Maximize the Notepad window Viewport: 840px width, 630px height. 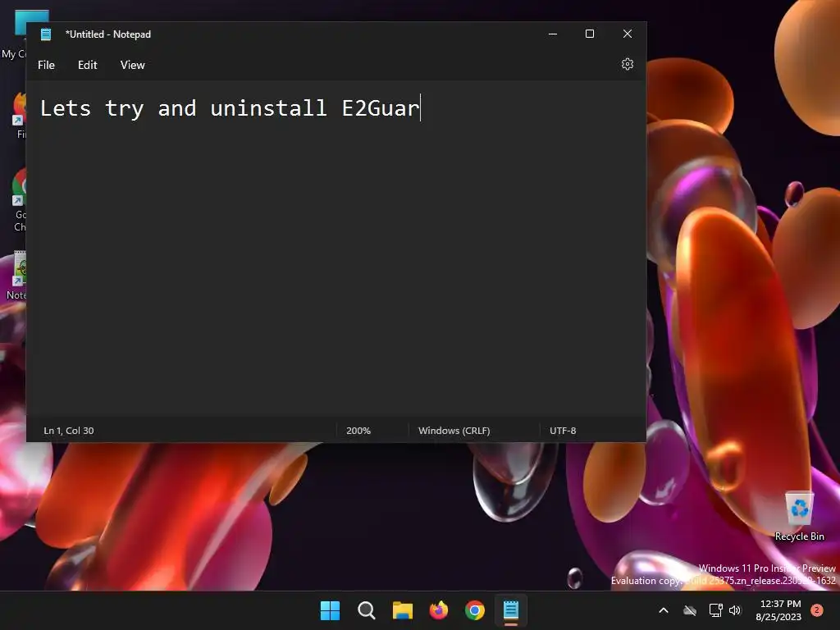click(x=590, y=34)
